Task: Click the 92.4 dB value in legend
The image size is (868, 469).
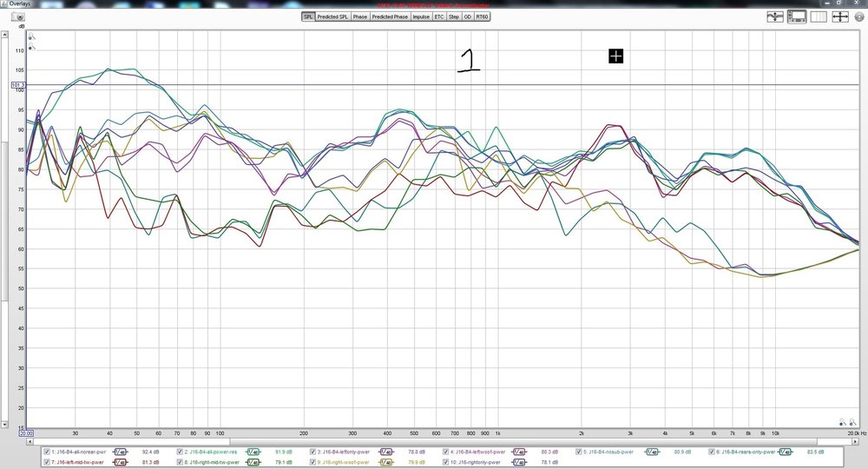Action: tap(150, 452)
